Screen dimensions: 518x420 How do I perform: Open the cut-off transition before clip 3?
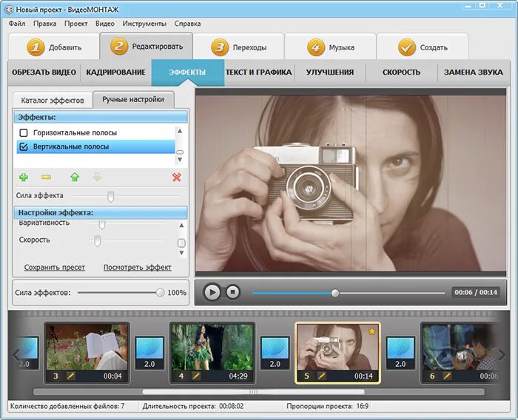pos(28,353)
